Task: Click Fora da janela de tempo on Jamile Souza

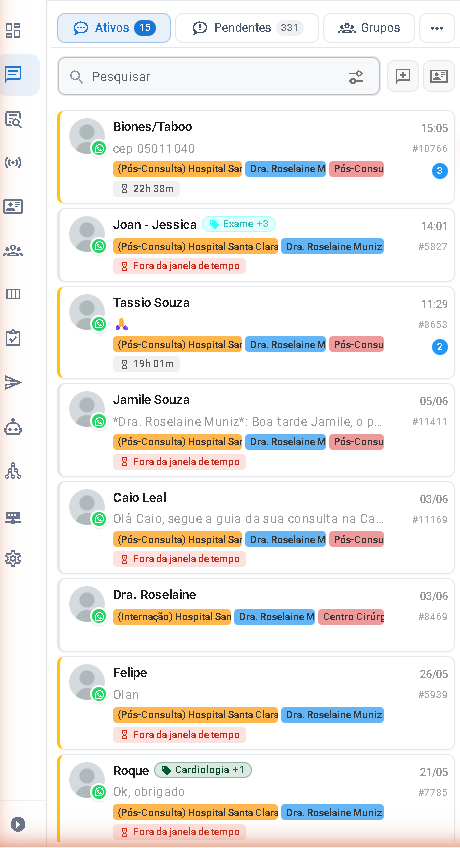Action: click(x=179, y=462)
